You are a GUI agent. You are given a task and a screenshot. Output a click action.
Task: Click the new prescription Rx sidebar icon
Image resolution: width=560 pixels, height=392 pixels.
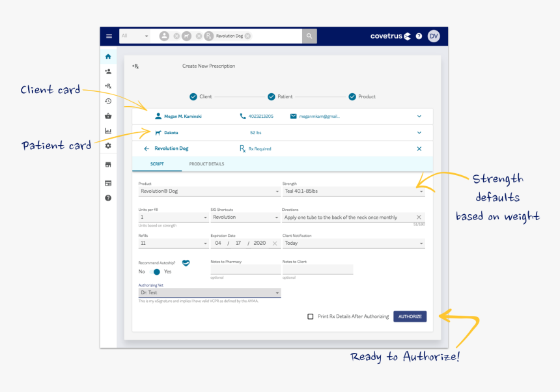click(x=108, y=86)
